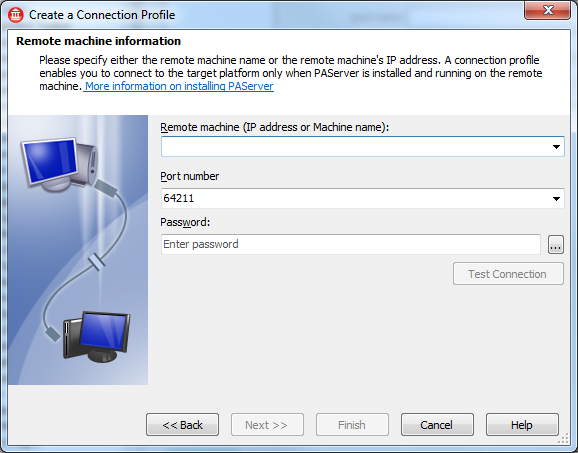
Task: Expand the Port number dropdown arrow
Action: point(556,199)
